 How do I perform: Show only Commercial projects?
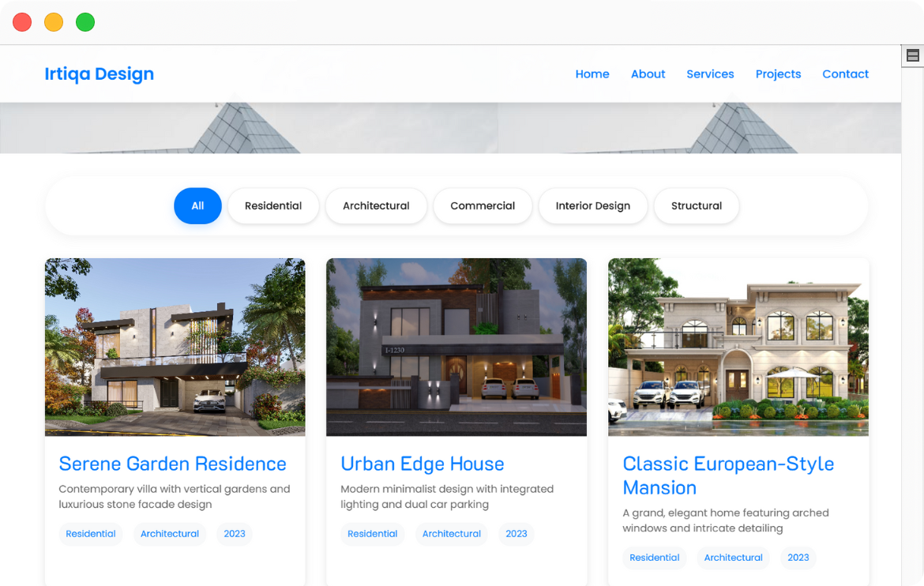pyautogui.click(x=483, y=206)
